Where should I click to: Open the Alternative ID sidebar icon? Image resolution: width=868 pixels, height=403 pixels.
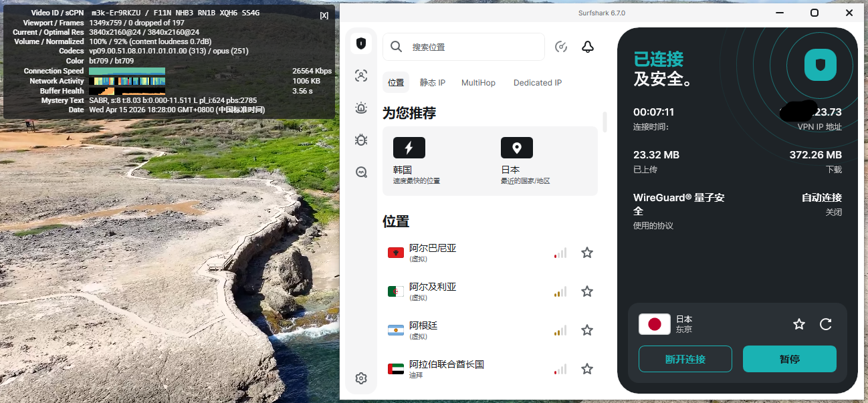(x=361, y=76)
